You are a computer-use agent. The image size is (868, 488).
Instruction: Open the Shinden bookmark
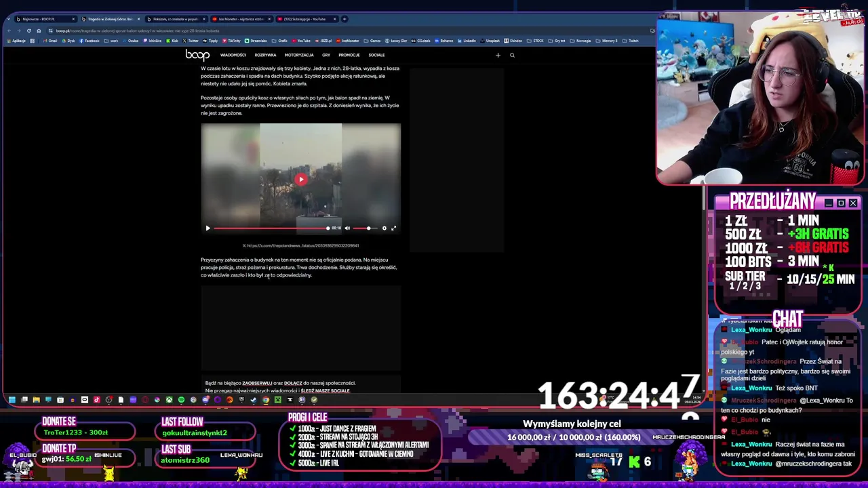(513, 41)
